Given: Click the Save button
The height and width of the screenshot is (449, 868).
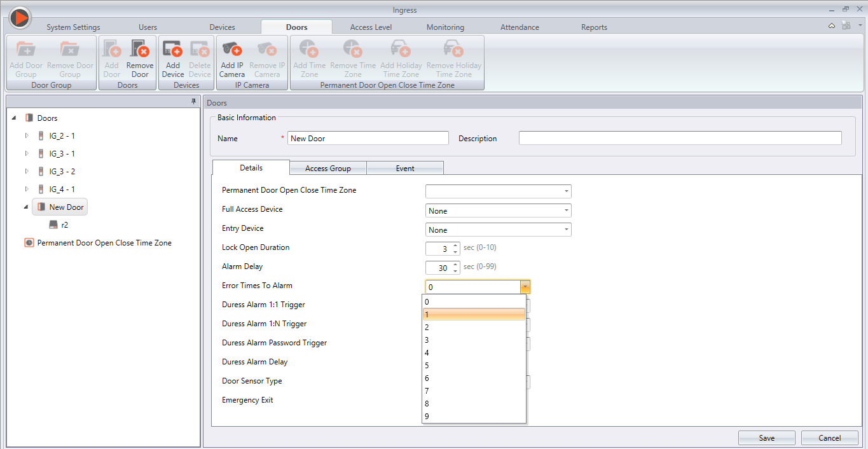Looking at the screenshot, I should click(x=767, y=438).
